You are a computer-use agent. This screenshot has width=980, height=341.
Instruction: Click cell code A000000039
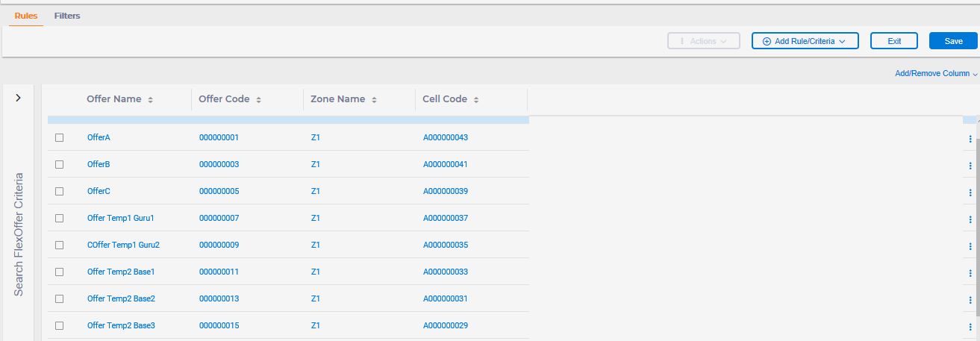point(445,191)
